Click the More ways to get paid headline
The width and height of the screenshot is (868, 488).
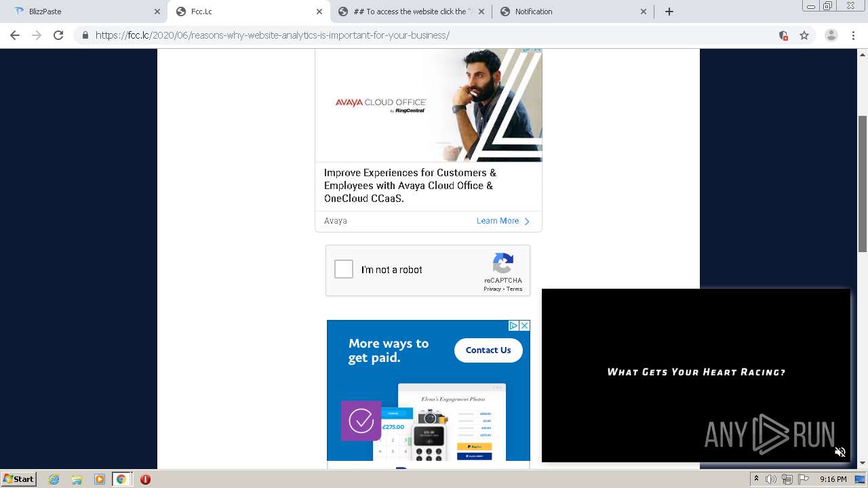pyautogui.click(x=389, y=350)
